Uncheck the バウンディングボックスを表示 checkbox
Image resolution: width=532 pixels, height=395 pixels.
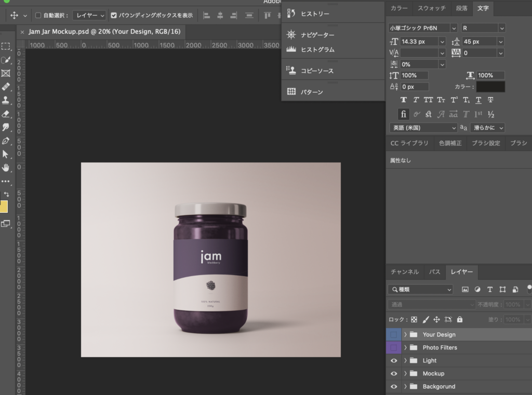[x=113, y=15]
